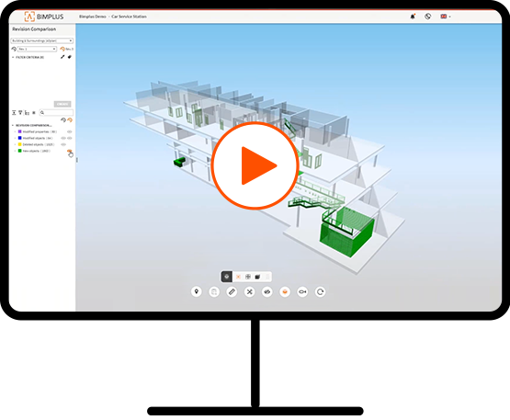
Task: Click the green New objects color swatch
Action: click(20, 151)
